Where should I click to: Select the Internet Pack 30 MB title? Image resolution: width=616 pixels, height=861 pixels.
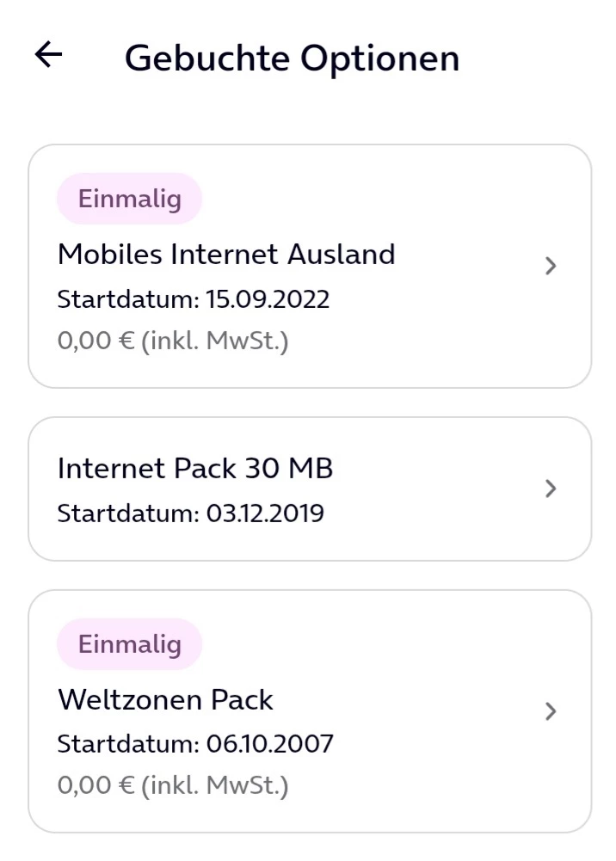click(195, 468)
